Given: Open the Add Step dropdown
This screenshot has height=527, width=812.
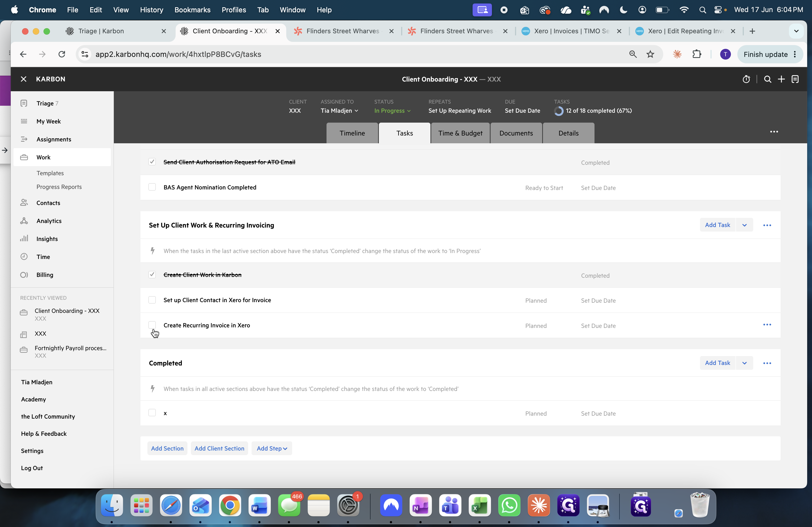Looking at the screenshot, I should point(271,448).
